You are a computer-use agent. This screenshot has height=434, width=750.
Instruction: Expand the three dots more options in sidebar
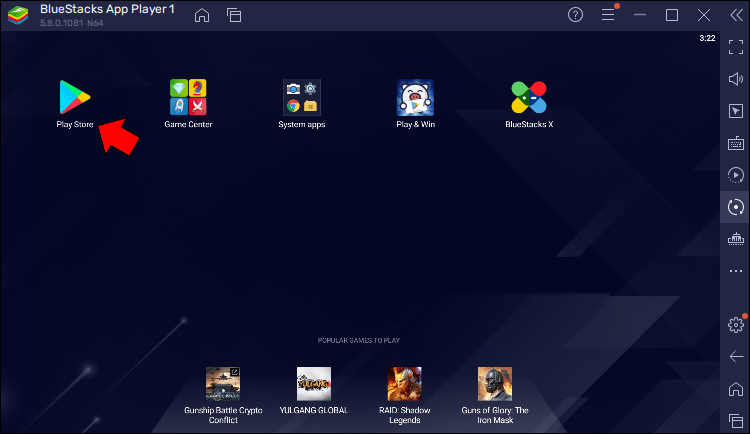click(x=736, y=271)
